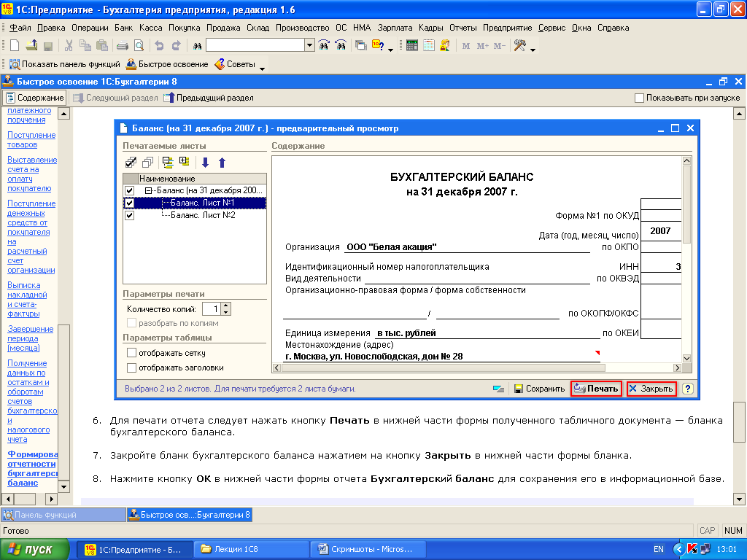Open the Calendar icon in toolbar

[x=429, y=46]
